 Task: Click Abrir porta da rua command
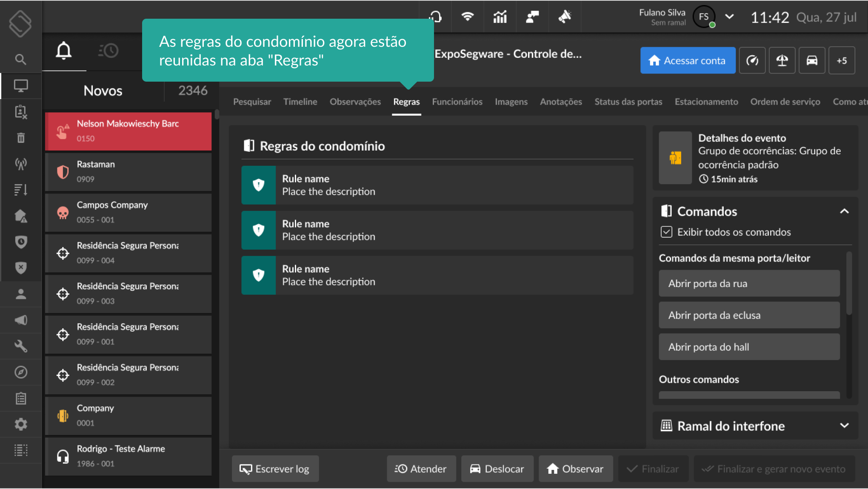[x=749, y=283]
